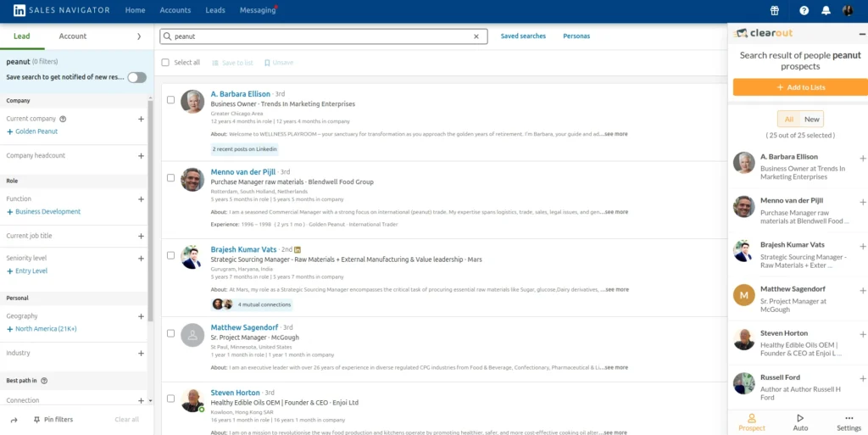Image resolution: width=868 pixels, height=435 pixels.
Task: Open the Accounts menu
Action: pos(175,10)
